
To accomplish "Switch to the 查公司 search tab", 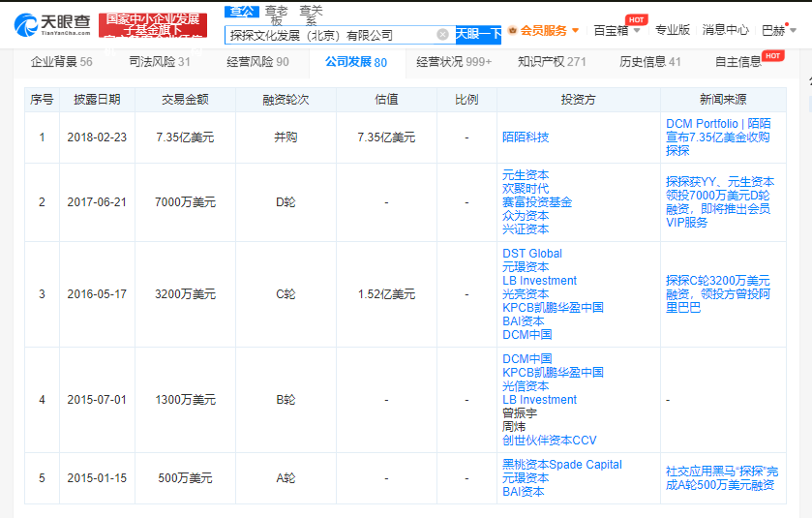I will pos(241,11).
